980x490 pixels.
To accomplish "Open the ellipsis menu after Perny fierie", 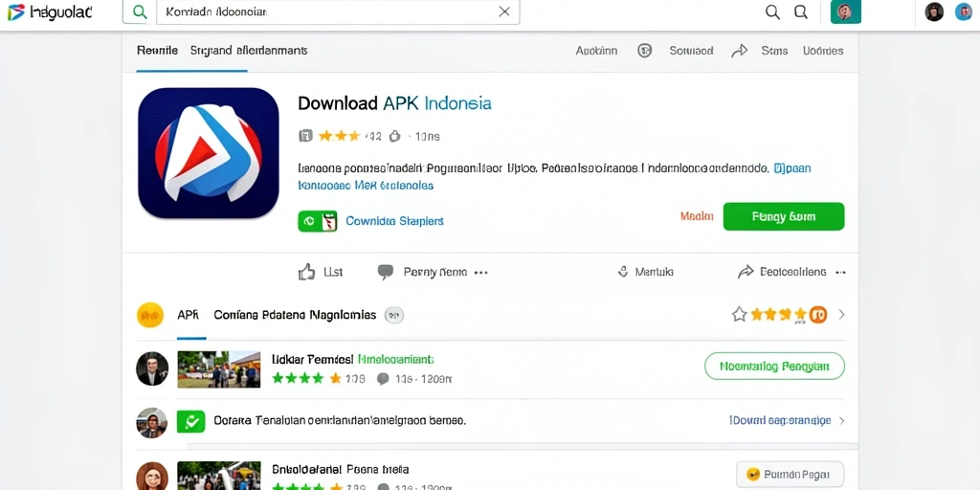I will [x=480, y=273].
